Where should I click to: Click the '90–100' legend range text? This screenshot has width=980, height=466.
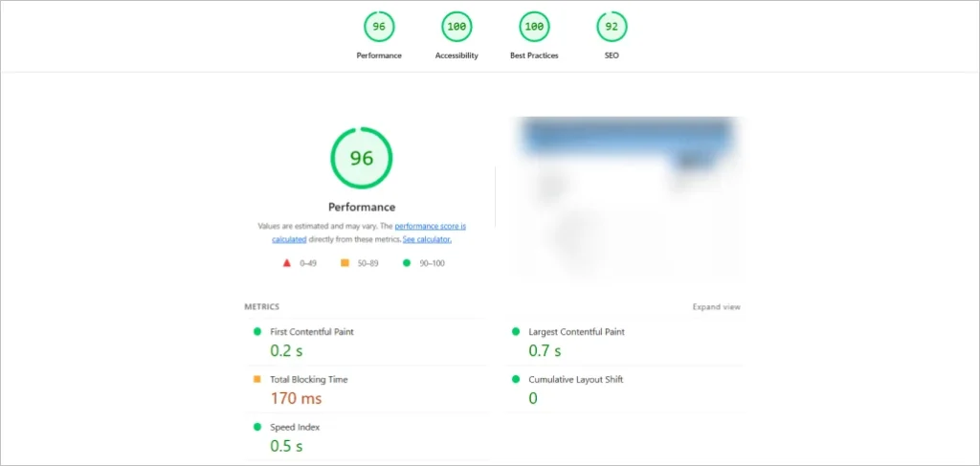tap(432, 263)
